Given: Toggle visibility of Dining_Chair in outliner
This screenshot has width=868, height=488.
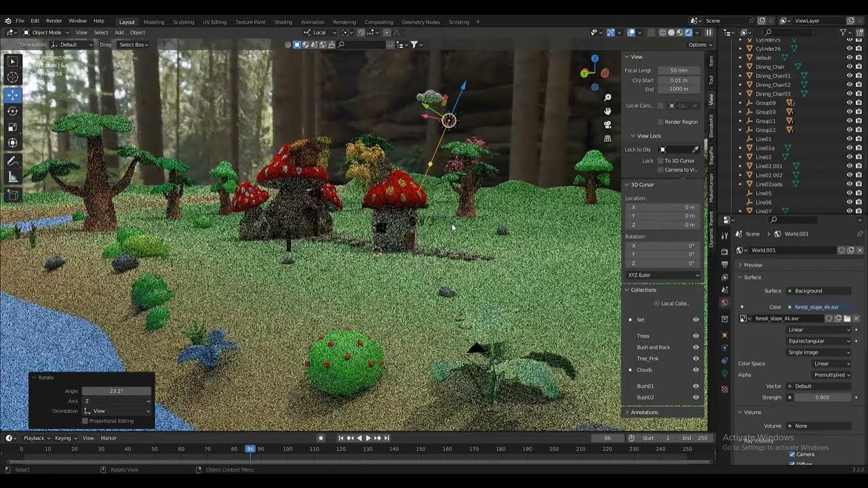Looking at the screenshot, I should coord(849,66).
